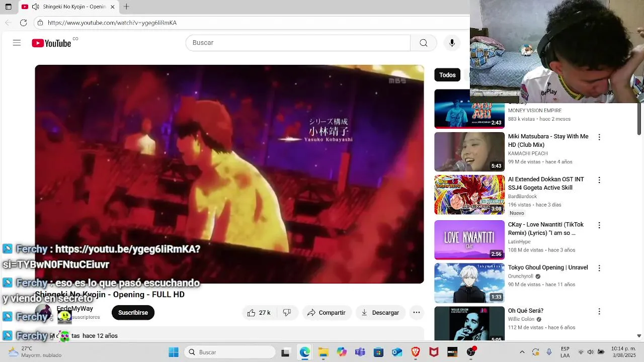Dislike the video with thumbs down

(x=287, y=313)
